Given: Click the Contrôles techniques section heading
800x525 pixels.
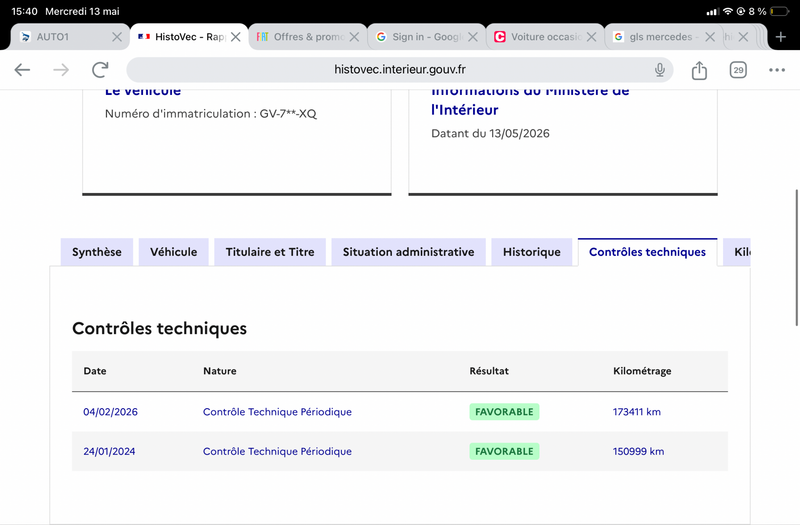Looking at the screenshot, I should 159,329.
